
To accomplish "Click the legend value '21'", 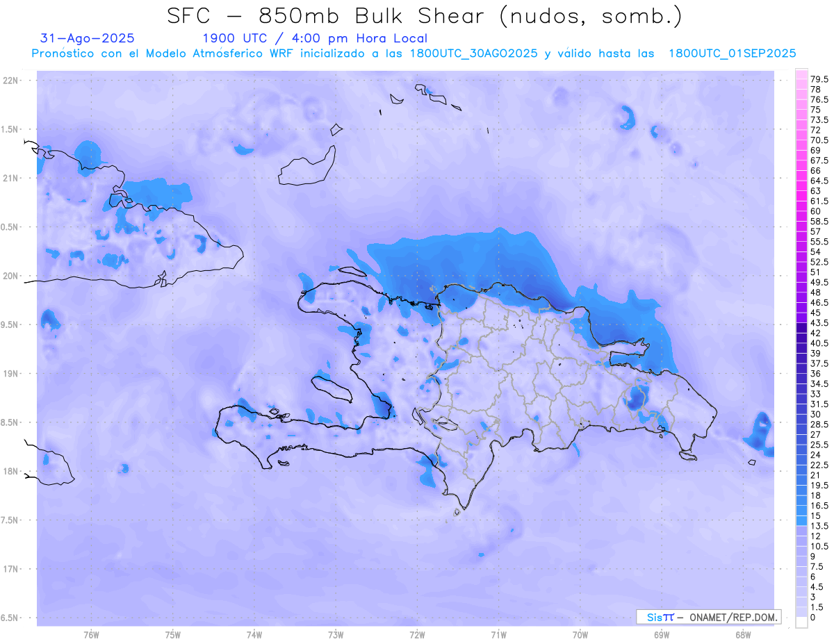I will [x=815, y=475].
